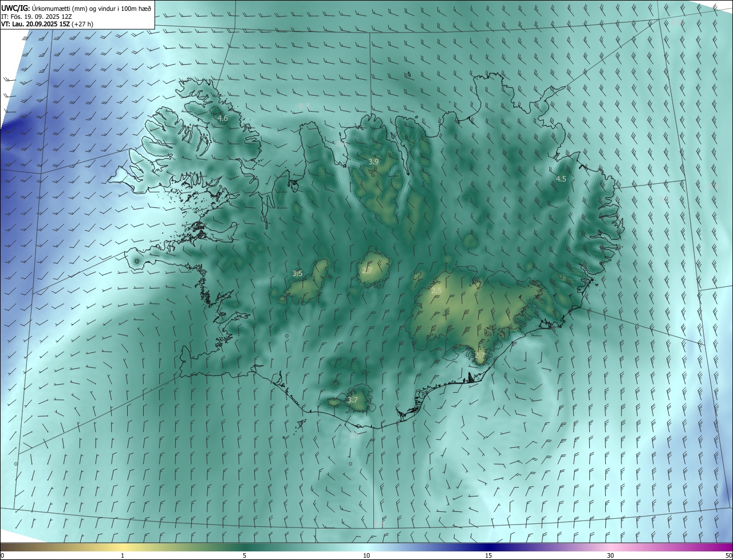Pick the dark navy band of the colour scale

point(488,547)
